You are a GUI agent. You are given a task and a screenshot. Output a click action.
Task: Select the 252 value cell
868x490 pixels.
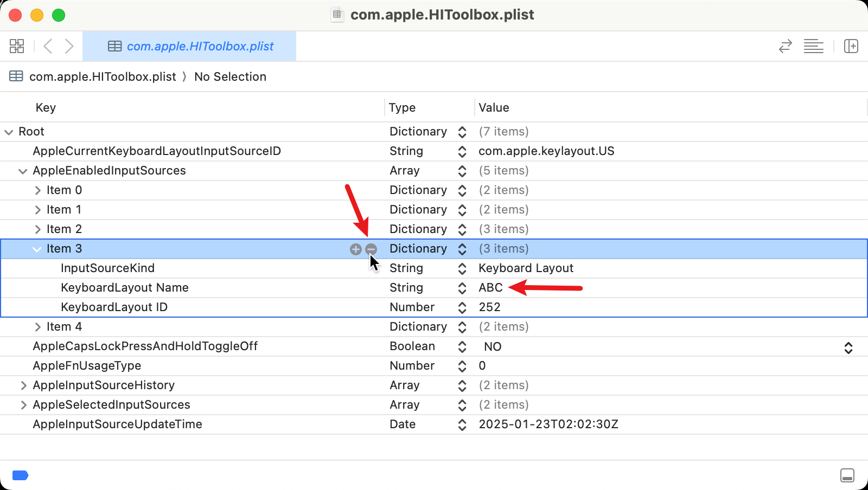[x=489, y=307]
